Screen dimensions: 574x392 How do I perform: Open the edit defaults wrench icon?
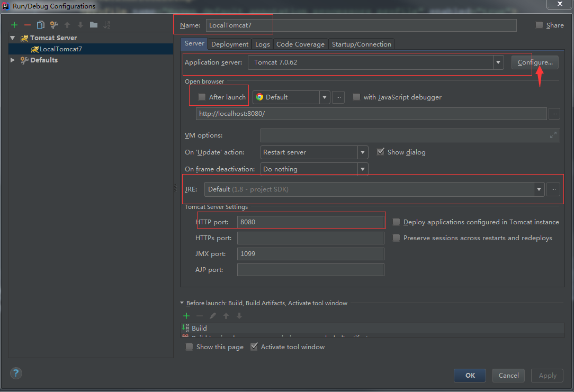click(54, 25)
